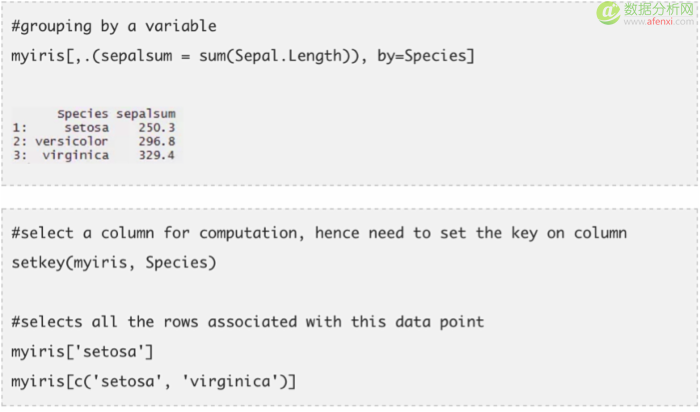
Task: Click the 329.4 value in output
Action: tap(157, 155)
